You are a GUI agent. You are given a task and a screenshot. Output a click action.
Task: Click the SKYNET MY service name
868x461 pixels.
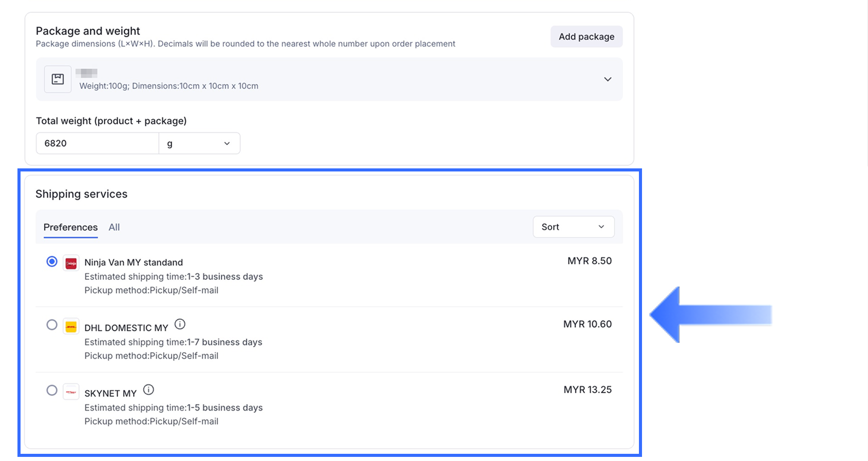pyautogui.click(x=110, y=393)
